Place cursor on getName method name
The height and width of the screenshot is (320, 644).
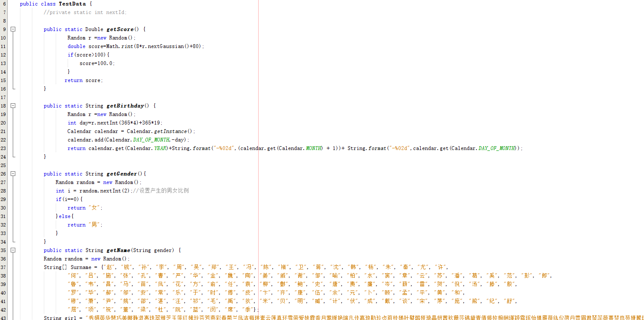pyautogui.click(x=119, y=250)
